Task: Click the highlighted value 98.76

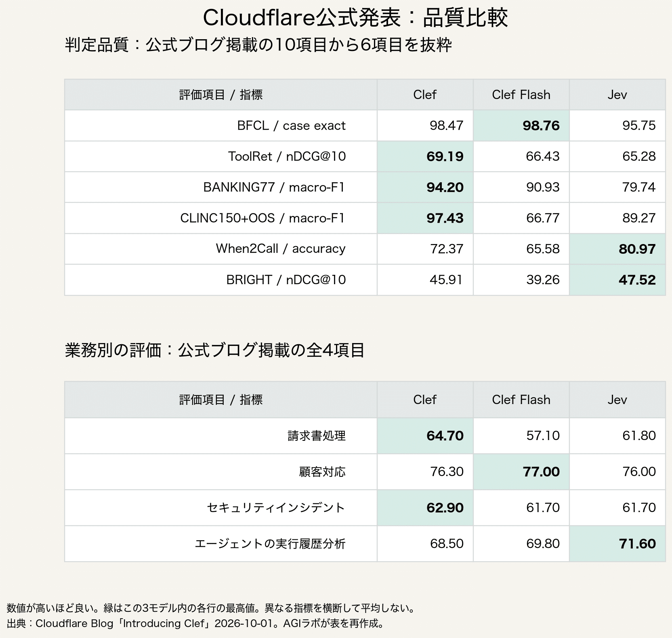Action: click(x=541, y=126)
